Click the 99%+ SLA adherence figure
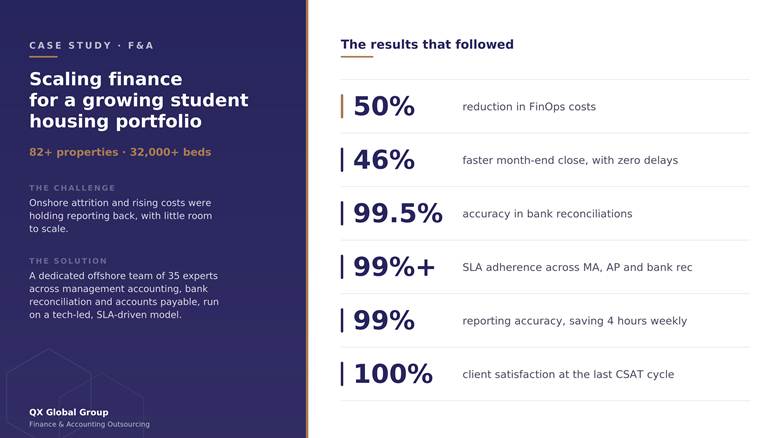Viewport: 779px width, 438px height. (x=394, y=267)
